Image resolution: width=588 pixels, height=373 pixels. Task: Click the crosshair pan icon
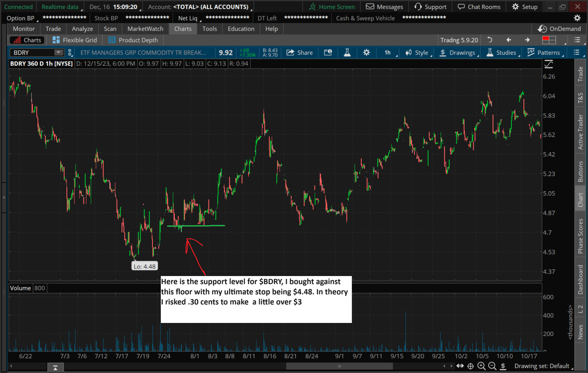[470, 366]
